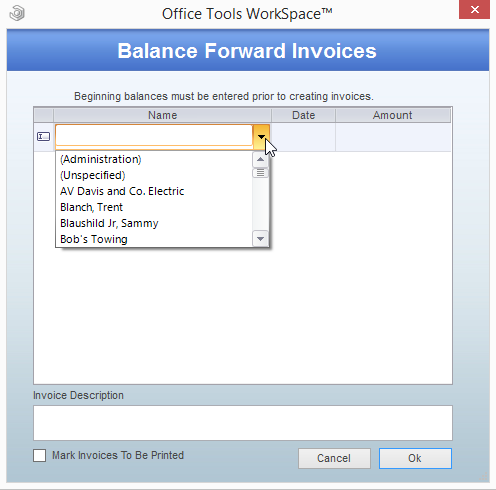Select (Administration) from the list

(x=101, y=159)
